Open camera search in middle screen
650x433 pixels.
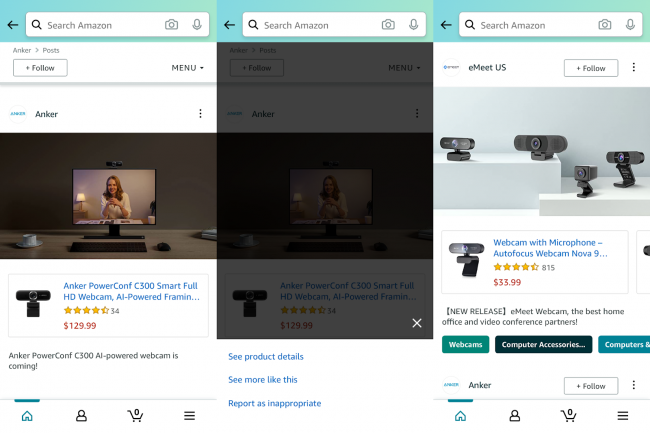tap(388, 25)
